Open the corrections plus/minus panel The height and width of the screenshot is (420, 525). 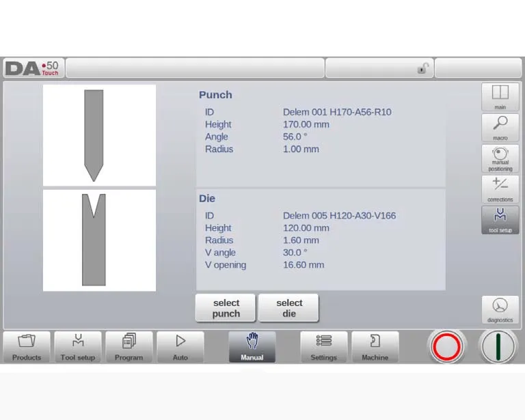[x=500, y=189]
